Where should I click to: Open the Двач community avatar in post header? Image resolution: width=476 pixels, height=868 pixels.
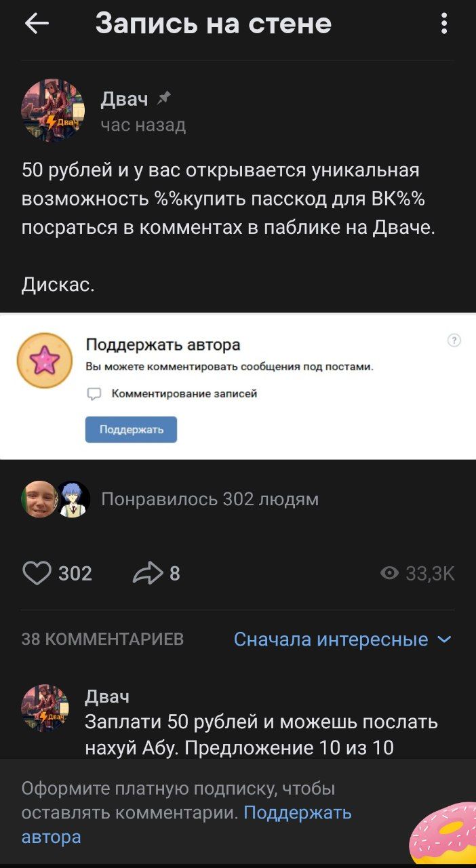pyautogui.click(x=54, y=110)
